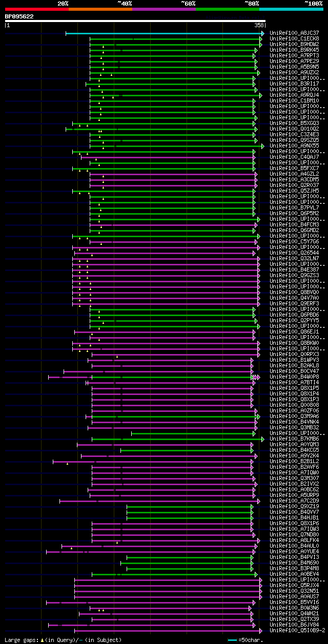Select the label UniRef100_A4GZL2

(294, 174)
